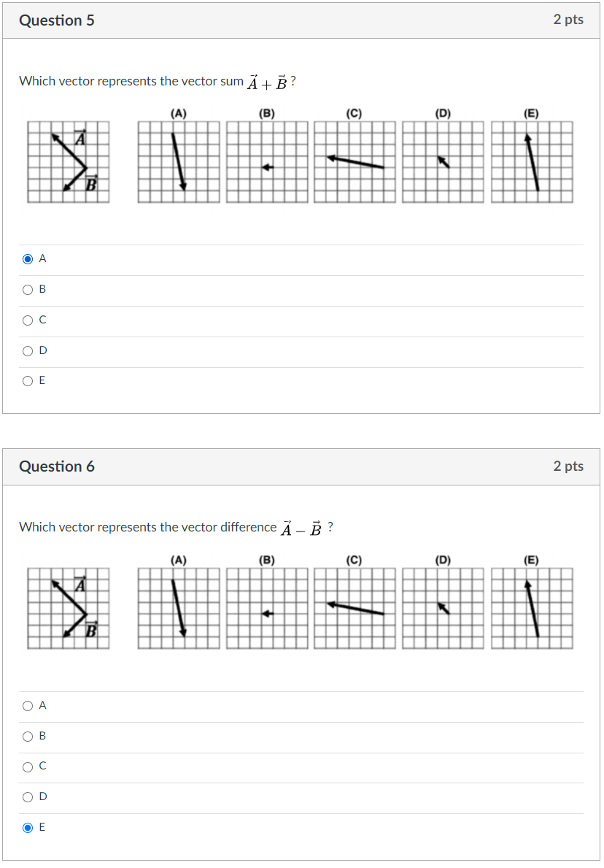Click vector diagram (C) in Question 5
604x868 pixels.
(355, 161)
